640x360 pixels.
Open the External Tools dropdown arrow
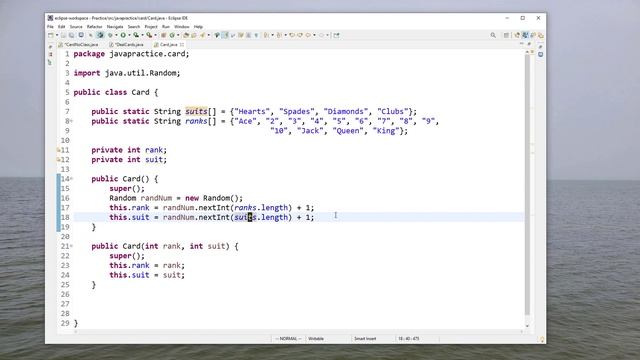[x=156, y=35]
